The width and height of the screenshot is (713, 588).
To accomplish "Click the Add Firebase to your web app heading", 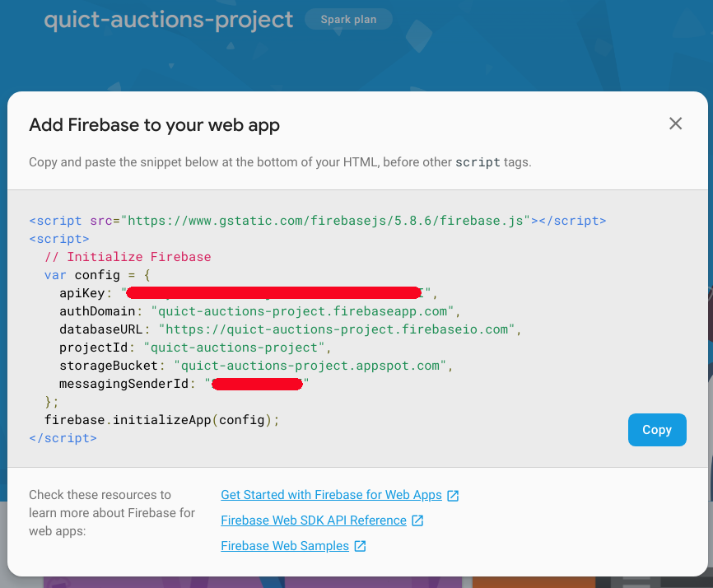I will (x=154, y=125).
